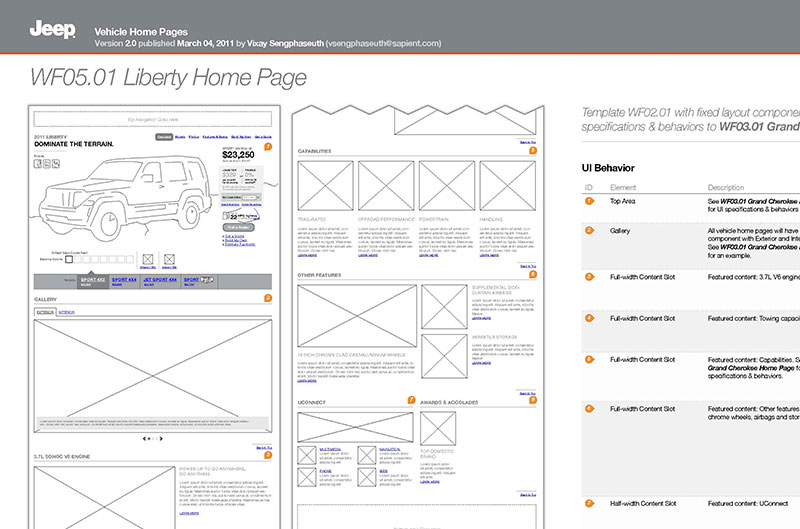Click the Jeep logo in the header
Screen dimensions: 800x529
coord(53,30)
